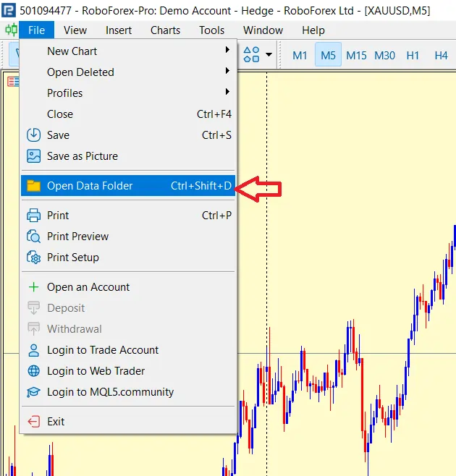This screenshot has height=476, width=456.
Task: Open the View menu
Action: click(x=75, y=30)
